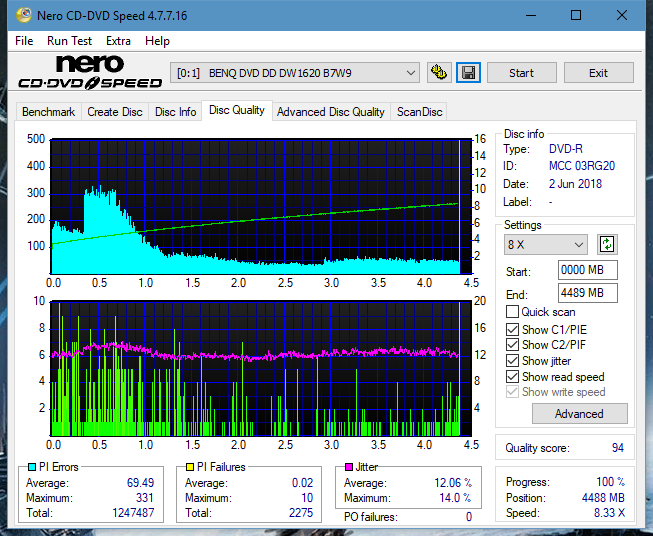
Task: Click the disc type DVD-R
Action: point(566,149)
